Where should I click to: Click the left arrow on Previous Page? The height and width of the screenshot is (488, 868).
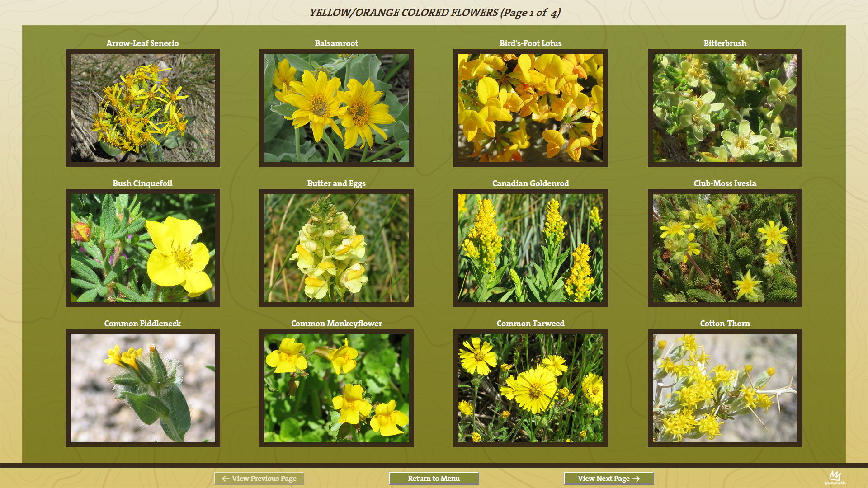click(x=225, y=479)
